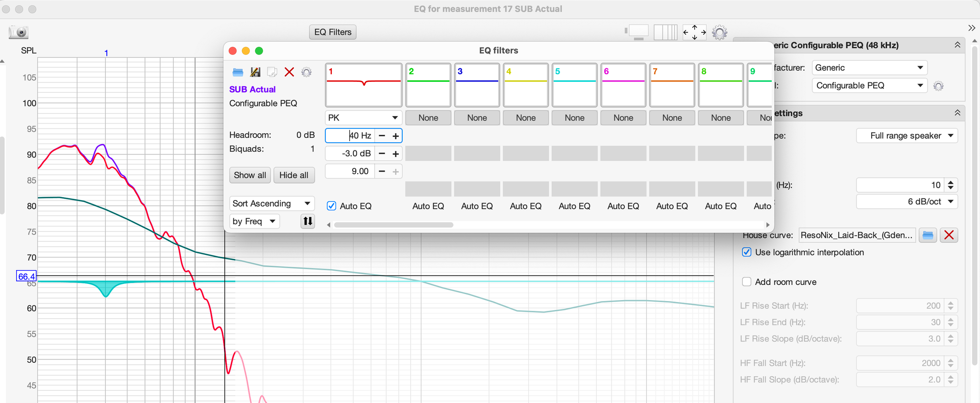
Task: Click the filter list horizontal scrollbar
Action: pos(393,225)
